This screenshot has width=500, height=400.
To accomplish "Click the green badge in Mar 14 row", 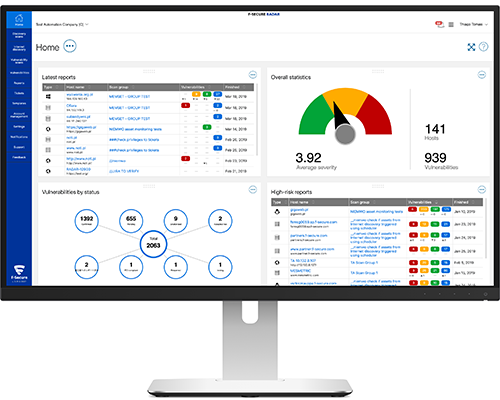I will coord(207,127).
